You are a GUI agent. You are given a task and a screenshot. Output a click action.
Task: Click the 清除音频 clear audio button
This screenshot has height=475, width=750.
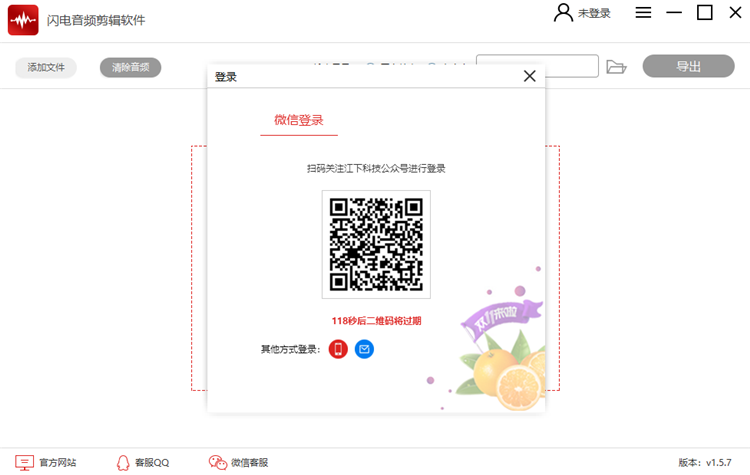coord(130,67)
